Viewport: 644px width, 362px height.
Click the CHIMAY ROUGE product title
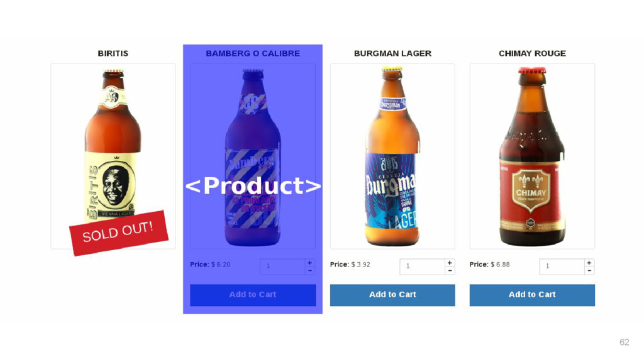point(532,53)
